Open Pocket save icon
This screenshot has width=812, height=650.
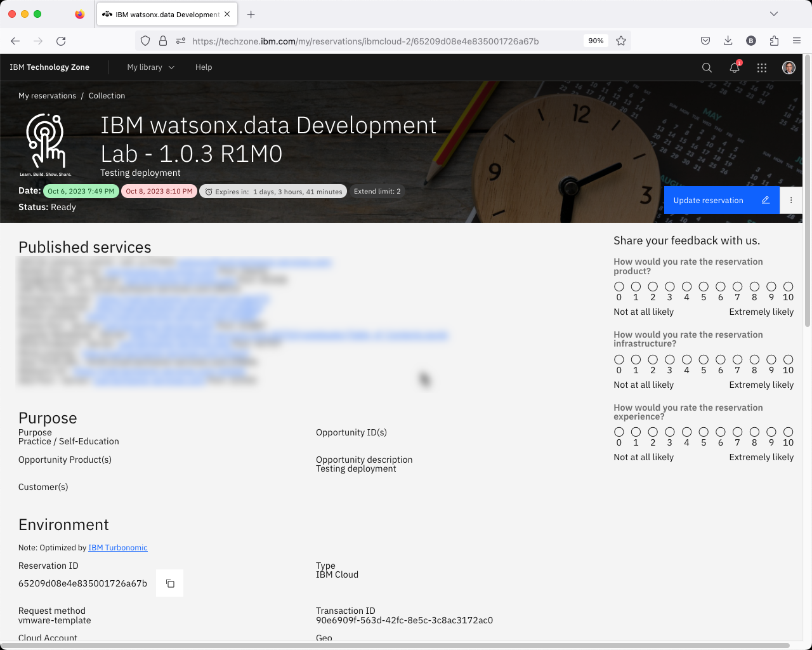[x=705, y=41]
